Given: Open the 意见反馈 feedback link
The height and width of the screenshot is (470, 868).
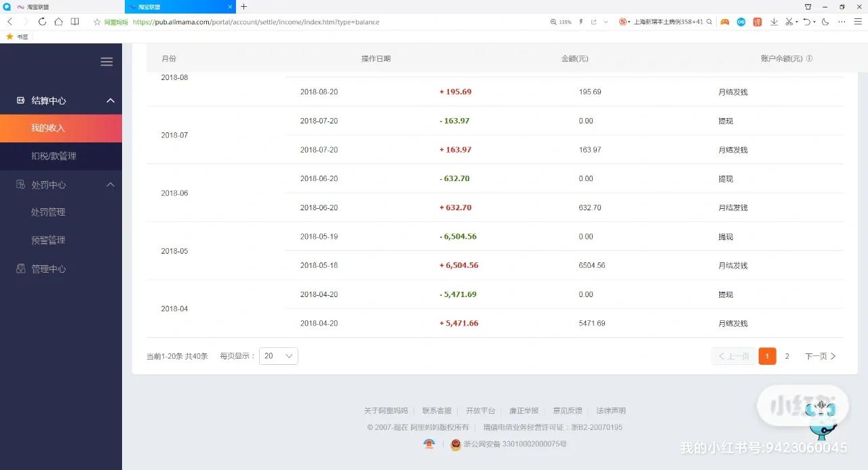Looking at the screenshot, I should [568, 410].
